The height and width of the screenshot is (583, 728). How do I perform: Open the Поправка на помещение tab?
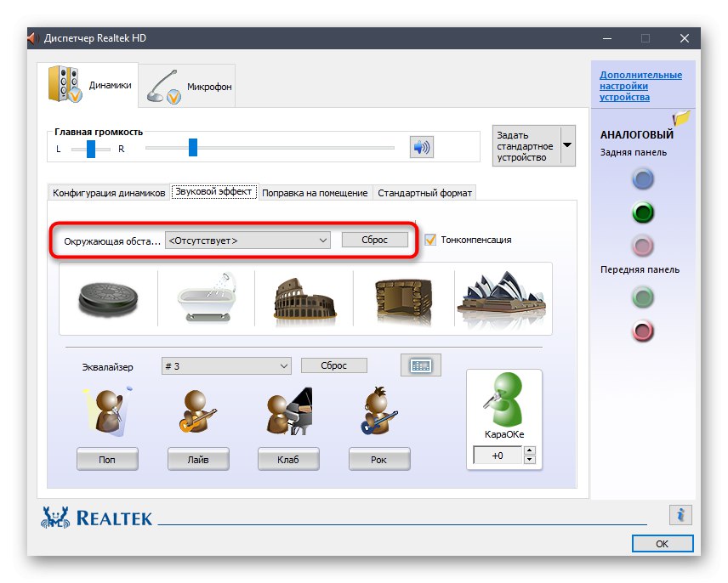(315, 193)
